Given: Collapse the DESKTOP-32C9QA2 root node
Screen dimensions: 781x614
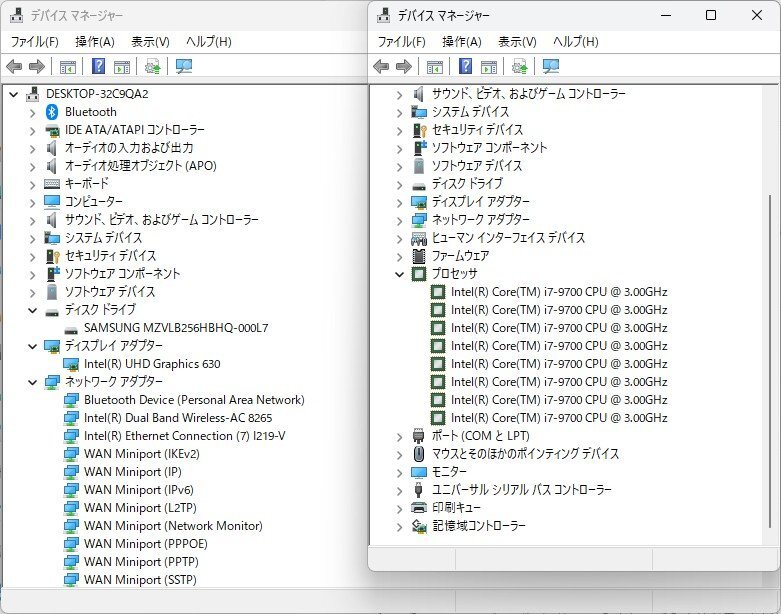Looking at the screenshot, I should point(13,94).
